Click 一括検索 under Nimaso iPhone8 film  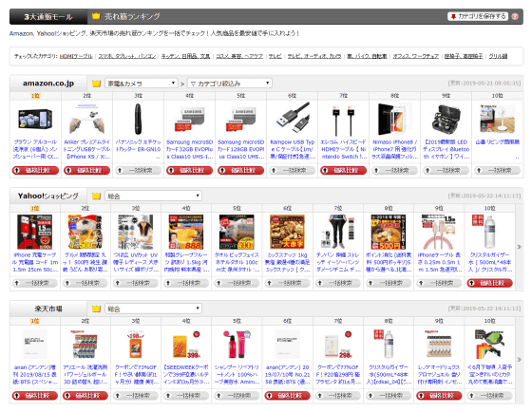tap(395, 170)
